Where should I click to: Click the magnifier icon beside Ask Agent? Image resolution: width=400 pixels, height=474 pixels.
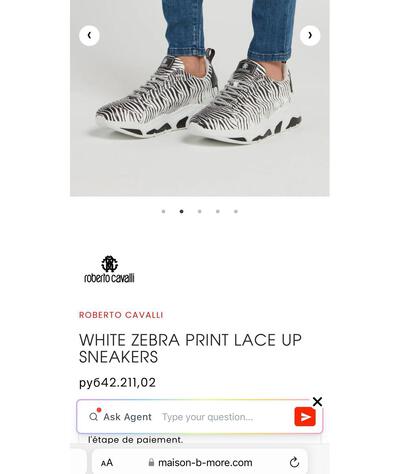click(94, 417)
